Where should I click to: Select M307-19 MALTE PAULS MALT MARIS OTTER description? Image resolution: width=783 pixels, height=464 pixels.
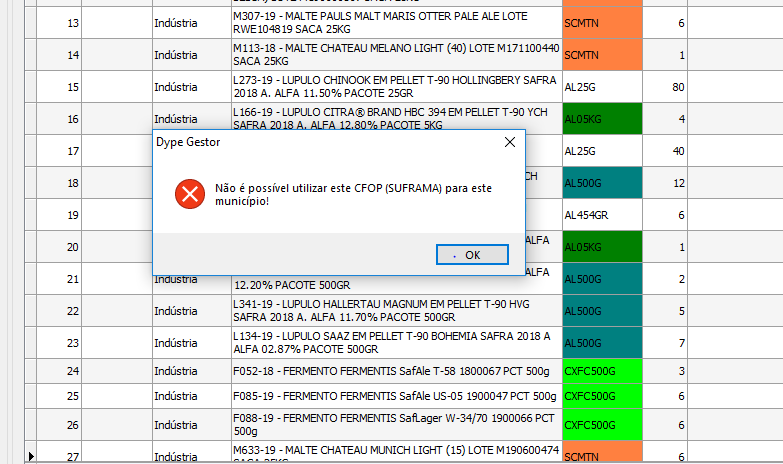coord(397,23)
